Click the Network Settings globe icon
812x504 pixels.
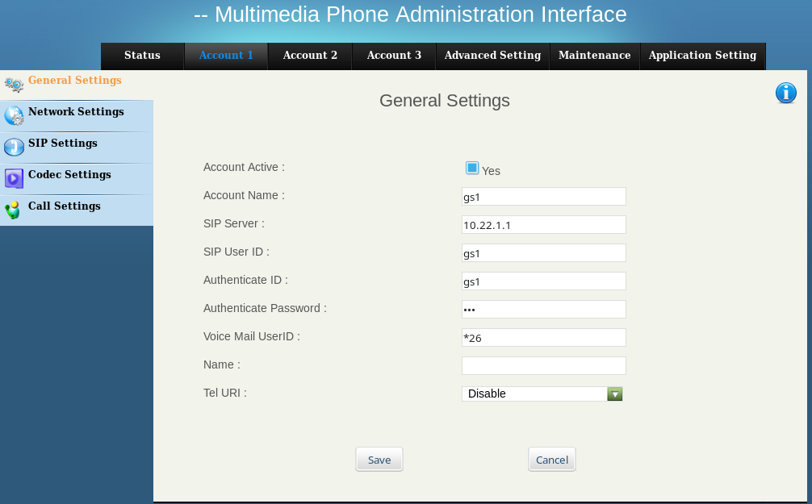pos(14,116)
